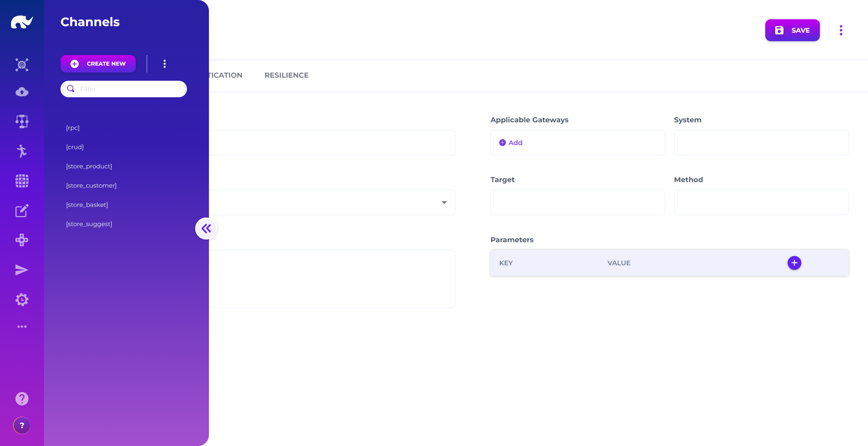Viewport: 868px width, 446px height.
Task: Click the Create New button
Action: (98, 64)
